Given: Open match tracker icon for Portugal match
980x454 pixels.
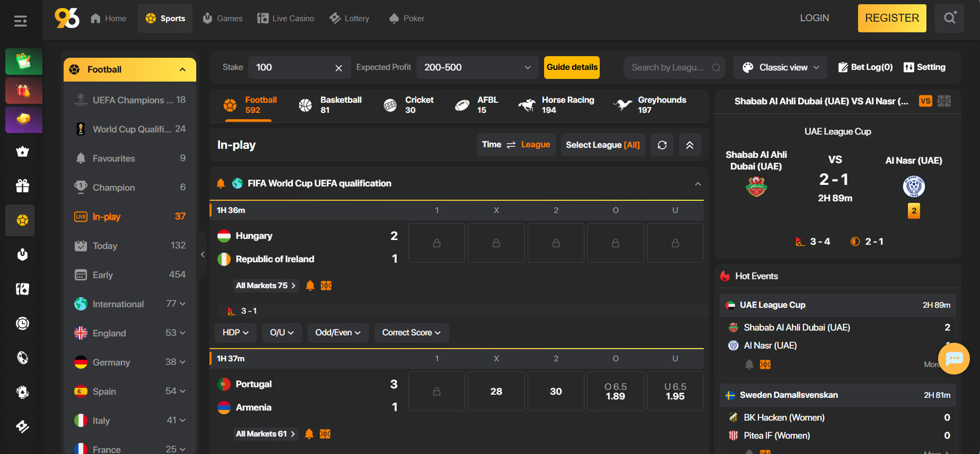Looking at the screenshot, I should [x=325, y=434].
